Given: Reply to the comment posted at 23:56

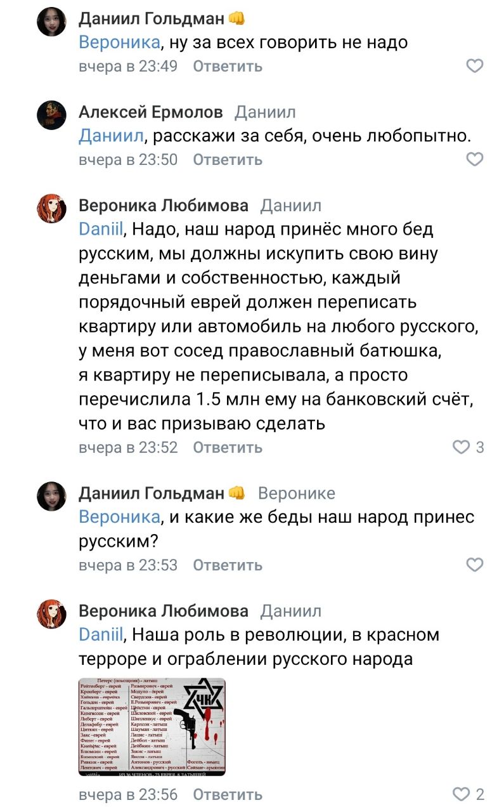Looking at the screenshot, I should coord(227,794).
